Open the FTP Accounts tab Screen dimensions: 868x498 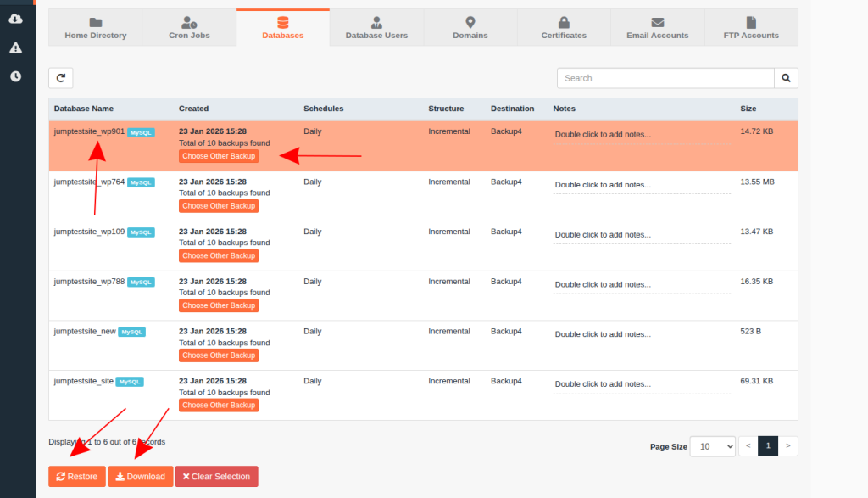(x=751, y=28)
